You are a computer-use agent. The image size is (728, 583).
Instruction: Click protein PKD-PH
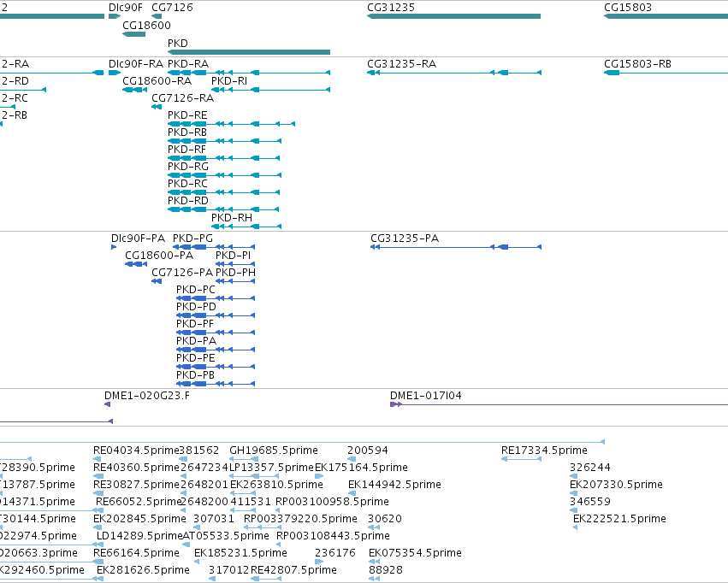point(235,281)
